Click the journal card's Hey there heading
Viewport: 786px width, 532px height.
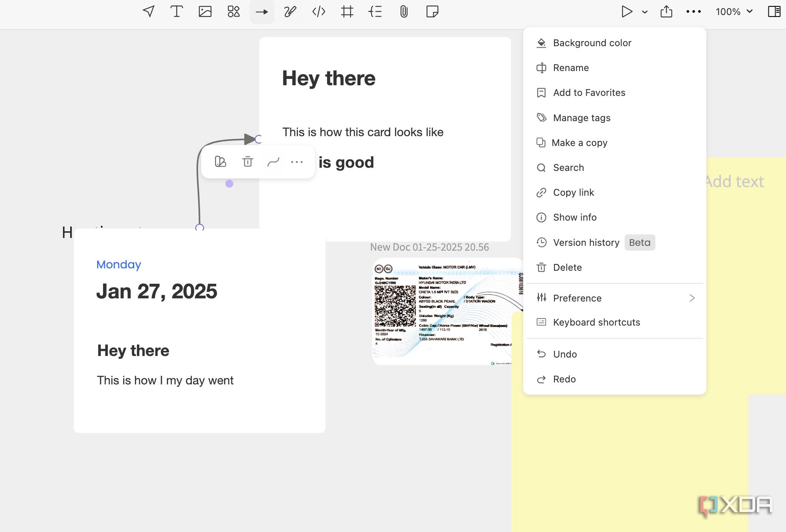133,350
